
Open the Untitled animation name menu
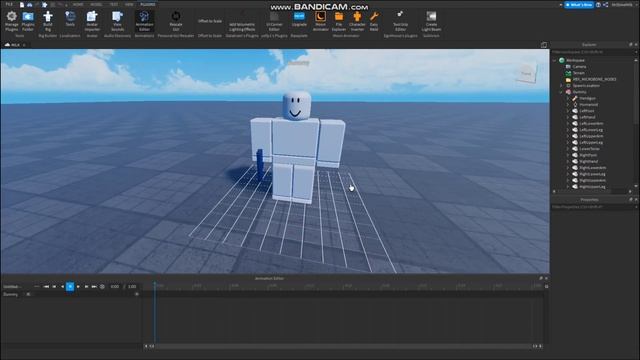pos(36,287)
